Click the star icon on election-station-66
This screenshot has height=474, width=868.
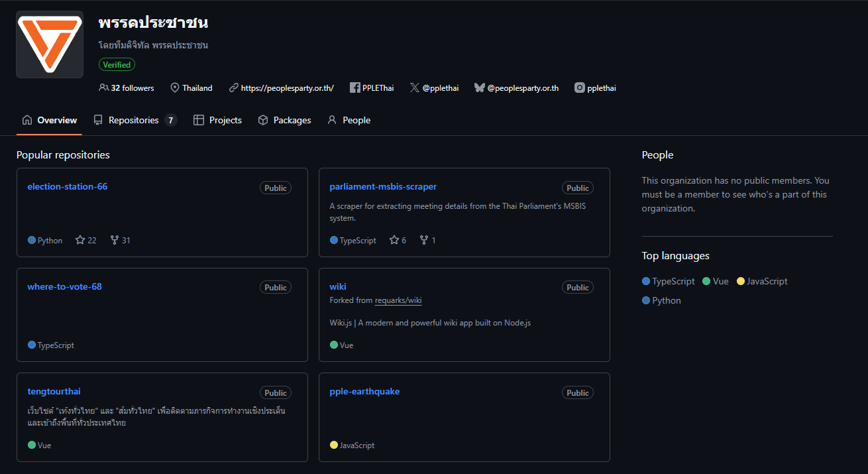pyautogui.click(x=80, y=240)
